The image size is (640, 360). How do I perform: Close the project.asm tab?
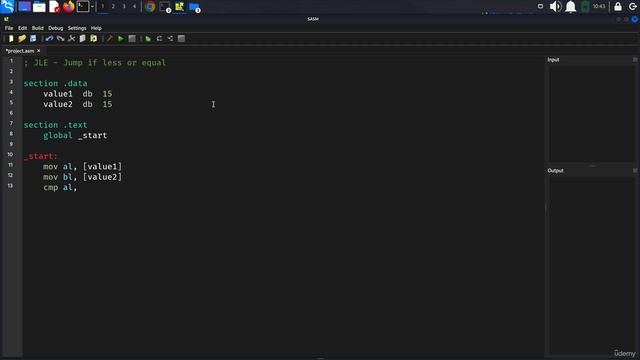coord(39,51)
